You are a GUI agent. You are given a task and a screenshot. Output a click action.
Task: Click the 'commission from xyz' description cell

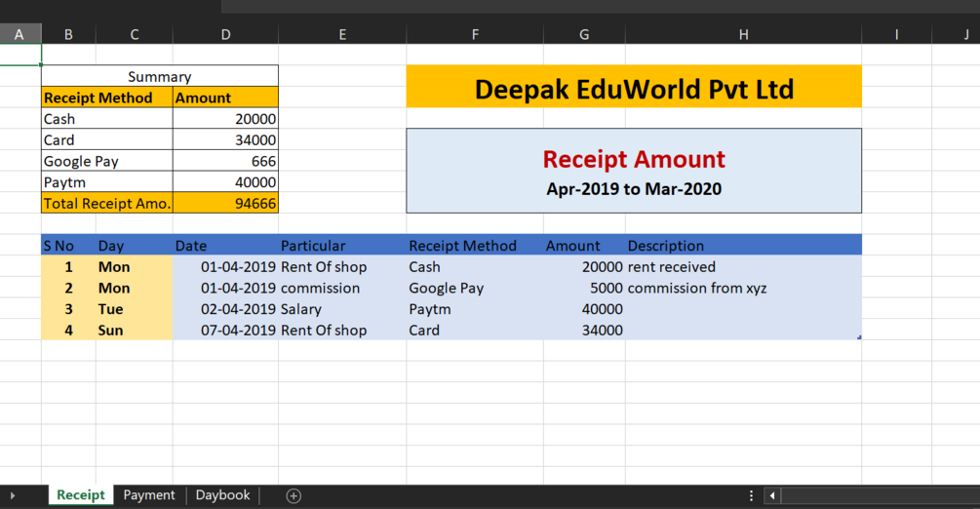pyautogui.click(x=743, y=289)
